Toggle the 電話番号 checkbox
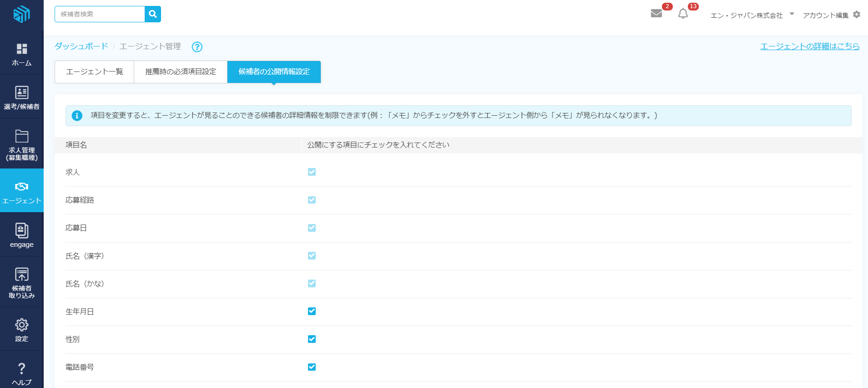 point(312,367)
